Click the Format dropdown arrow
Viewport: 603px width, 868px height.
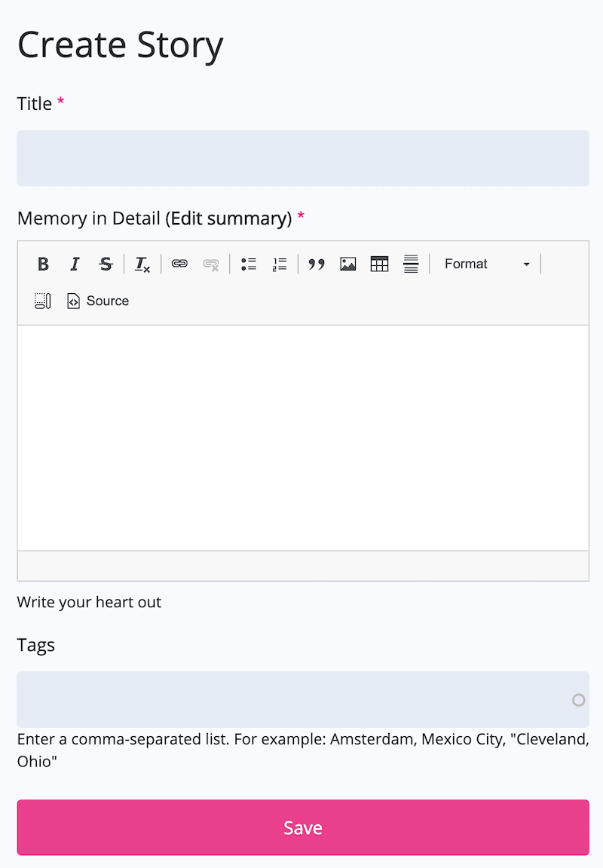526,264
